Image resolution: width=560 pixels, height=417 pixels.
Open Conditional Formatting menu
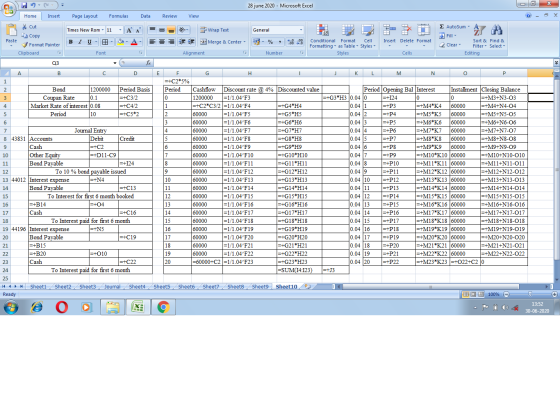click(322, 36)
